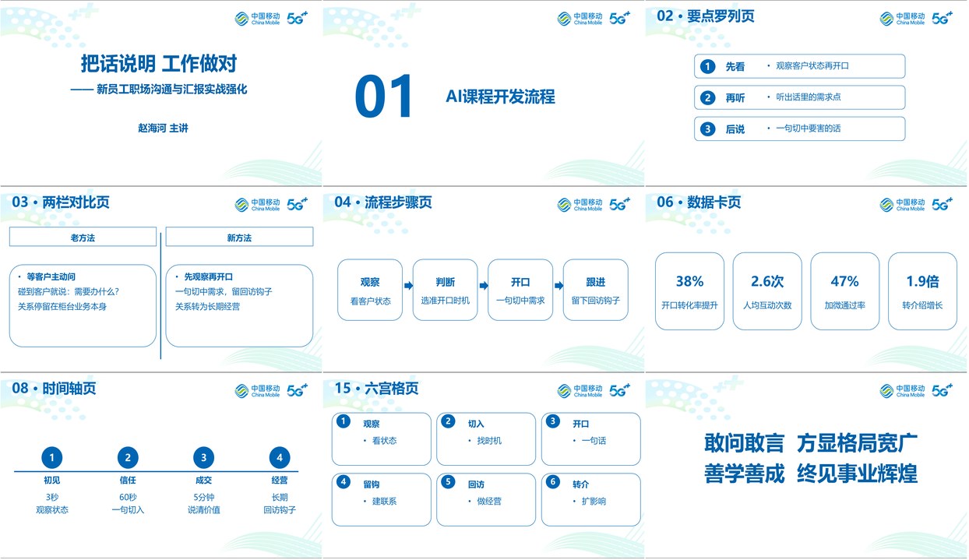Viewport: 969px width, 560px height.
Task: Click circle 1 beside 先看
Action: click(x=707, y=66)
